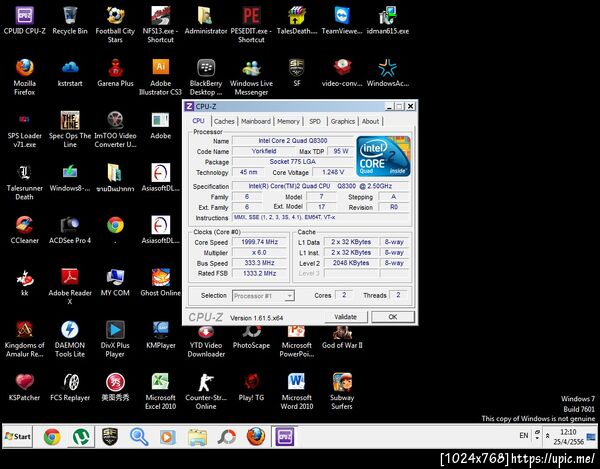Show hidden tray icons arrow

coord(548,436)
